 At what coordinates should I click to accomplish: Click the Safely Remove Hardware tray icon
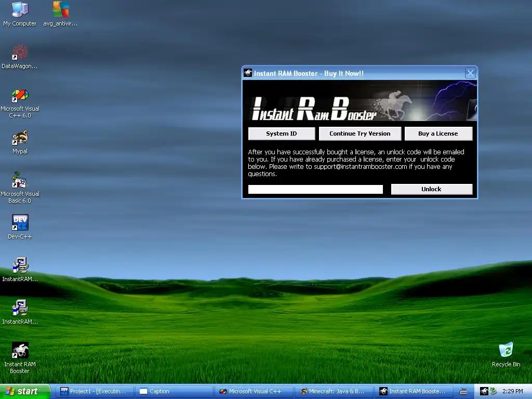tap(494, 391)
